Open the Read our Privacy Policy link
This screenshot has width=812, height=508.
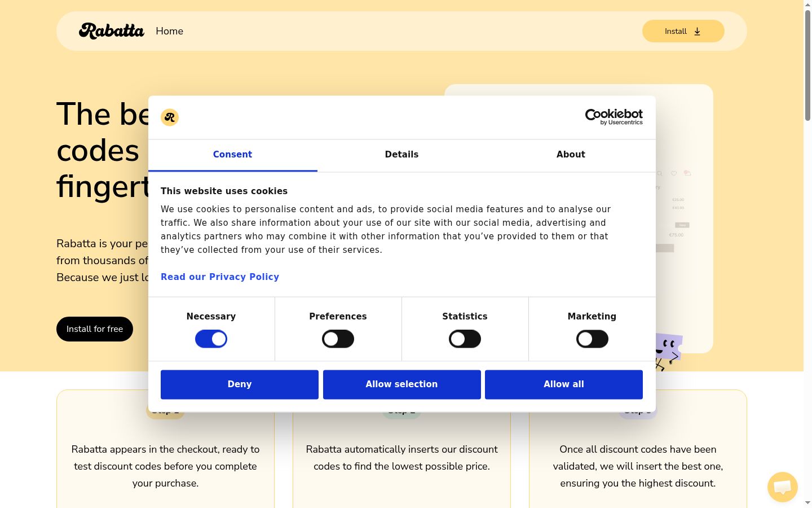pos(220,277)
